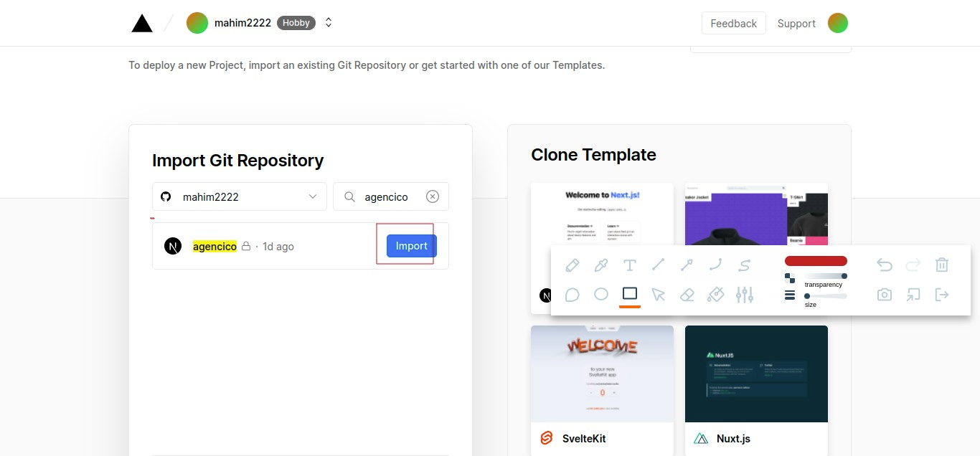Exit the annotation toolbar
This screenshot has height=456, width=980.
pyautogui.click(x=942, y=295)
